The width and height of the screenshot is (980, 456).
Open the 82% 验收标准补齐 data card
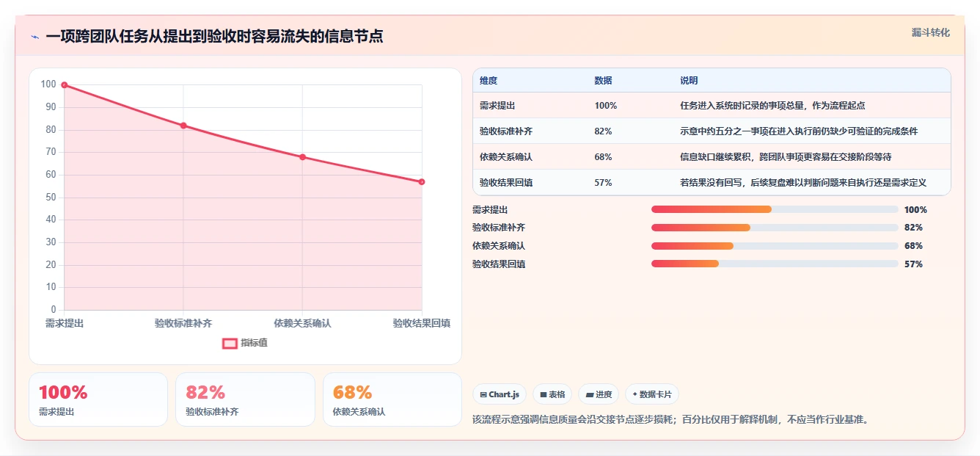click(x=245, y=399)
